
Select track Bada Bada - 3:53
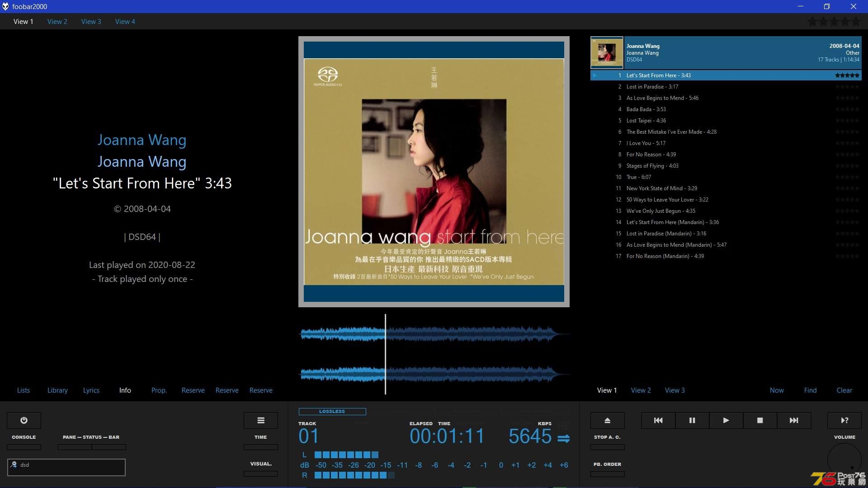tap(726, 109)
